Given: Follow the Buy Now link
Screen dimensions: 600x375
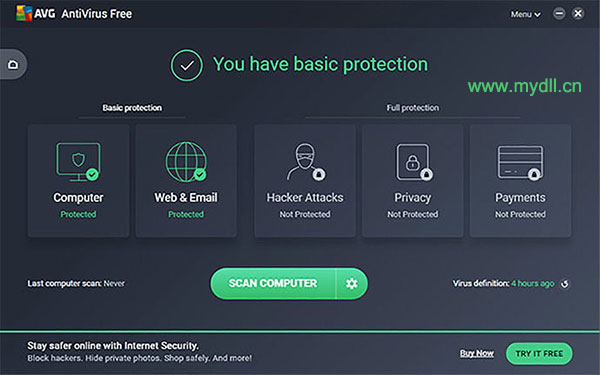Looking at the screenshot, I should (x=477, y=353).
